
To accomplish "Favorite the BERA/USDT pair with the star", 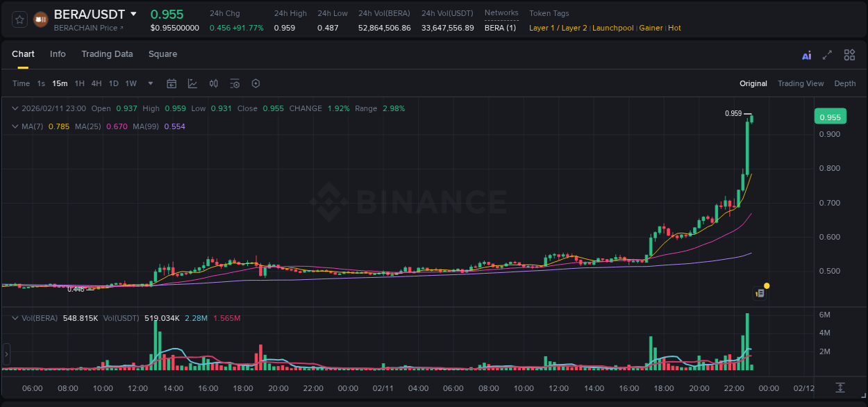I will coord(19,19).
